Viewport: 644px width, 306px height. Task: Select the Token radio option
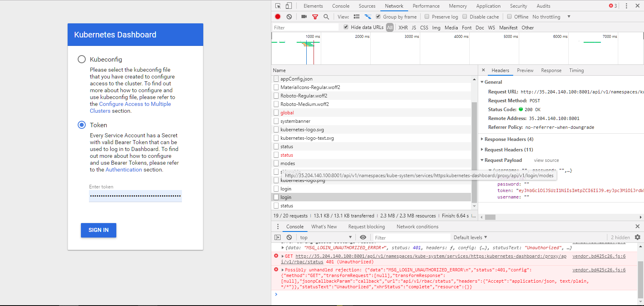pos(82,125)
